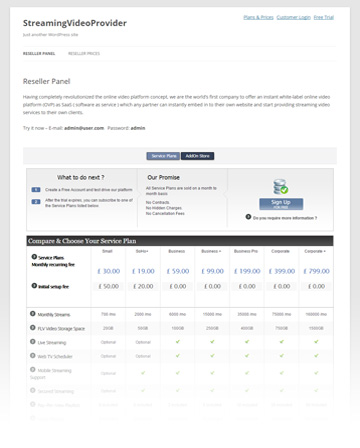Click the step 1 badge under What to do next
Viewport: 360px width, 448px height.
(x=36, y=190)
